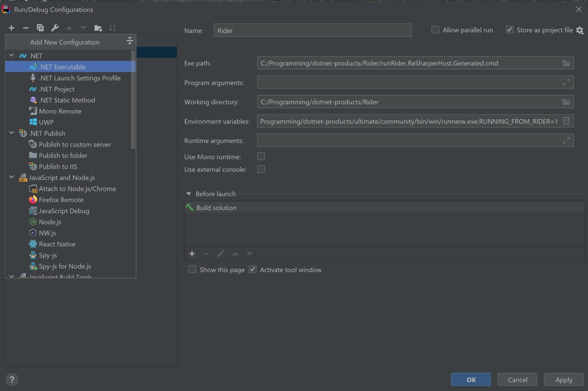Image resolution: width=588 pixels, height=391 pixels.
Task: Browse for Exe path folder icon
Action: coord(566,63)
